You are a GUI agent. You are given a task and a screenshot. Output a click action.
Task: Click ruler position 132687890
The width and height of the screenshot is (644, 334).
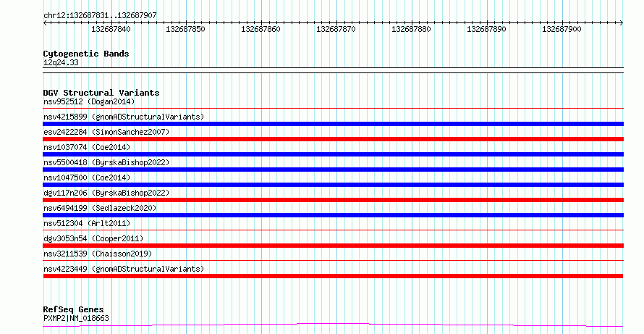tap(486, 29)
